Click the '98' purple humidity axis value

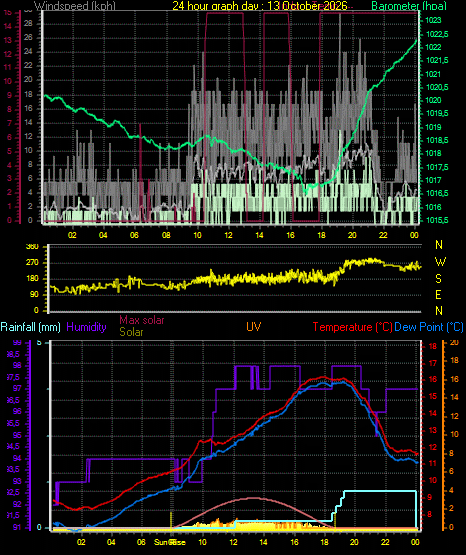(x=17, y=365)
